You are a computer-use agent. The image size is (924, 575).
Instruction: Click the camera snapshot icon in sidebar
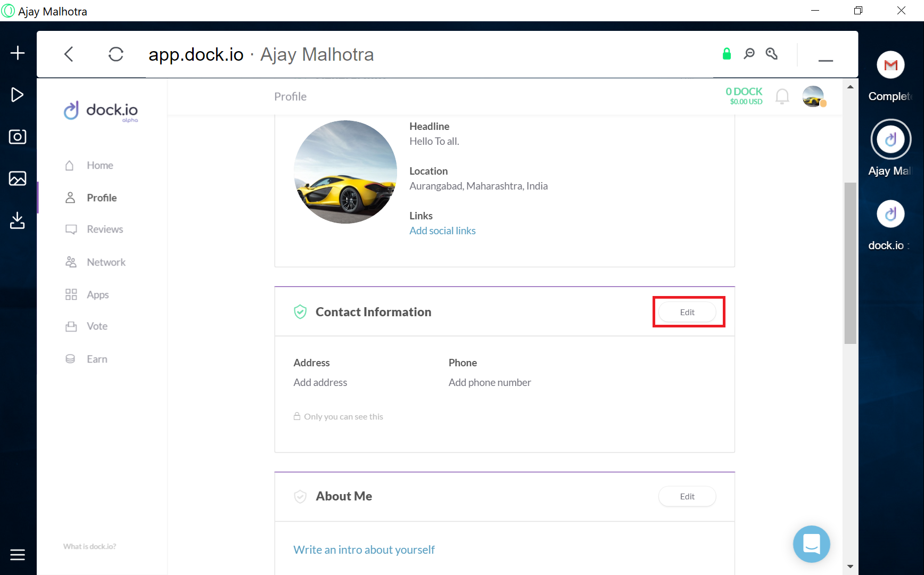tap(18, 137)
